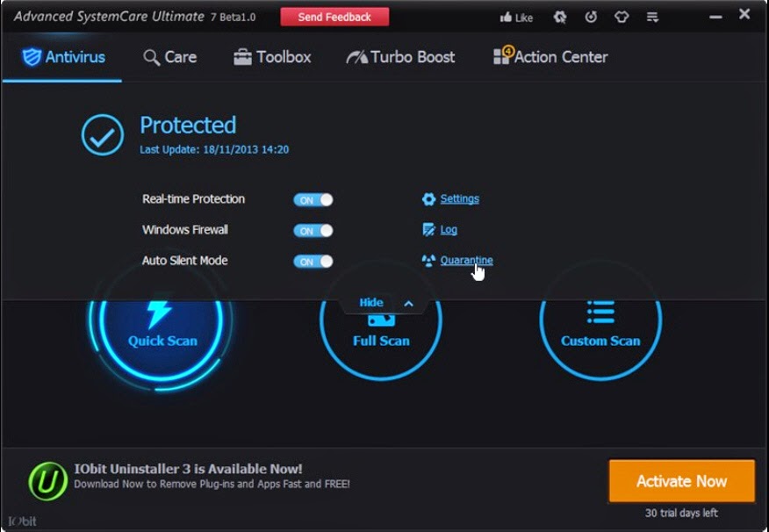This screenshot has height=532, width=769.
Task: Open the Action Center tab
Action: click(550, 56)
